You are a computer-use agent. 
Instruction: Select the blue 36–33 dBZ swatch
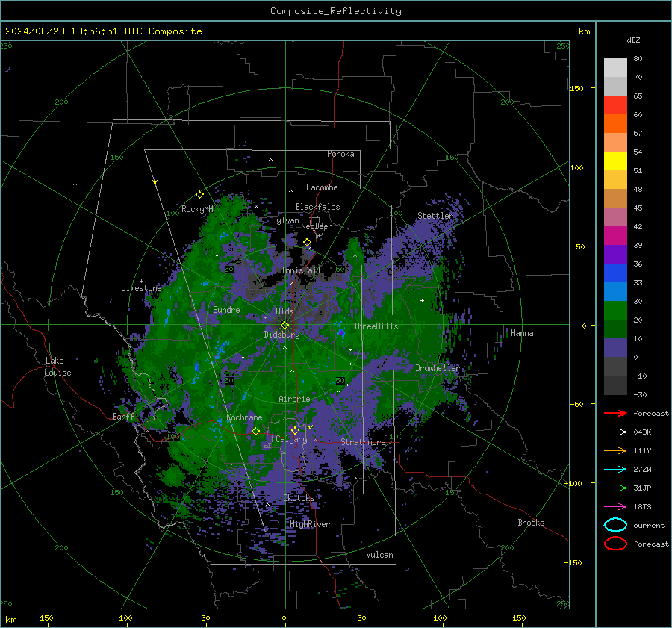click(615, 273)
